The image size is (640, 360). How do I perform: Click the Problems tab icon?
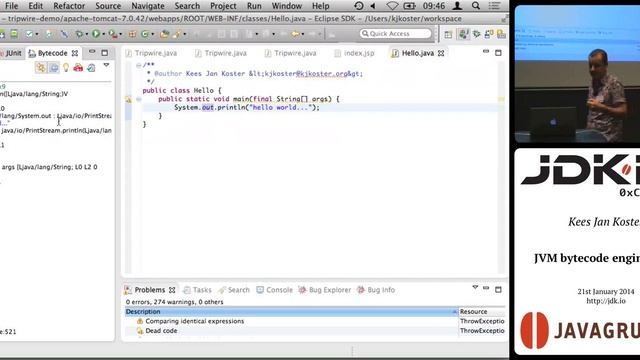coord(128,290)
